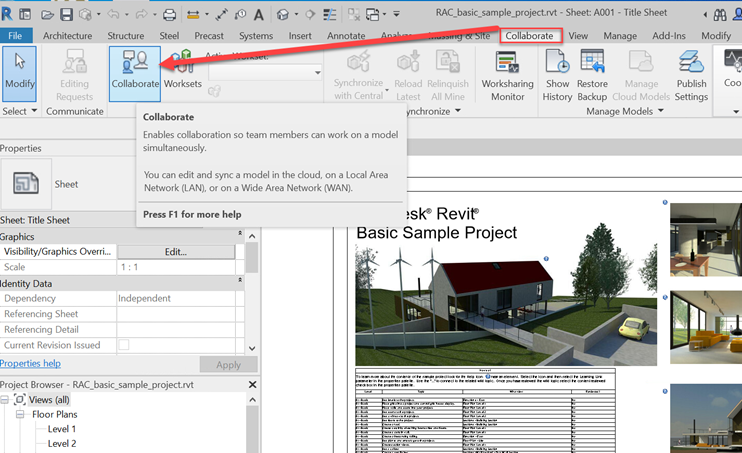The width and height of the screenshot is (742, 453).
Task: Click the Referencing Sheet value field
Action: coord(176,314)
